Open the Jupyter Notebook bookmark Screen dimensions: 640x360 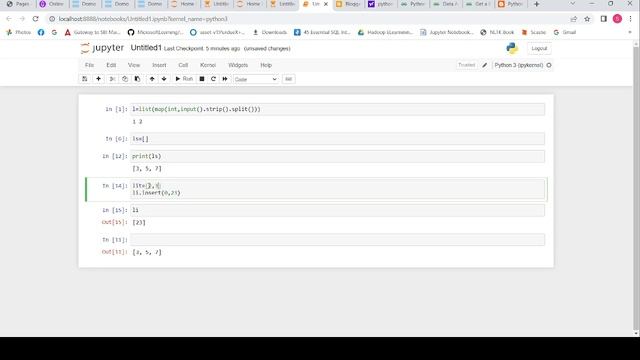pyautogui.click(x=447, y=32)
